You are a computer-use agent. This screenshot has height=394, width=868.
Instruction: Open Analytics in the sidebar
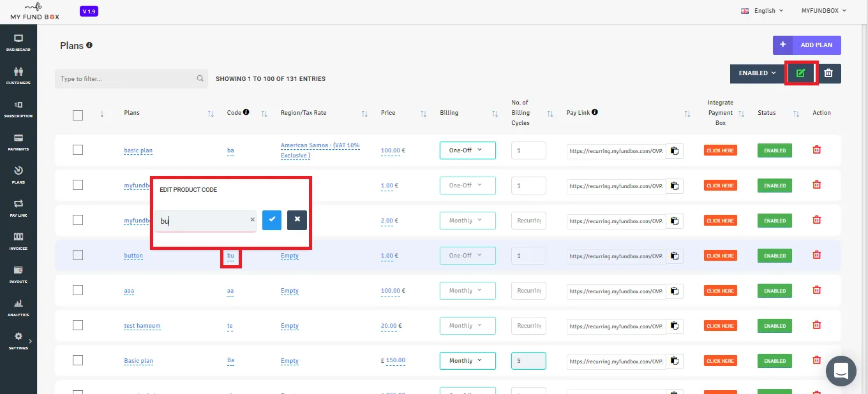[x=19, y=308]
